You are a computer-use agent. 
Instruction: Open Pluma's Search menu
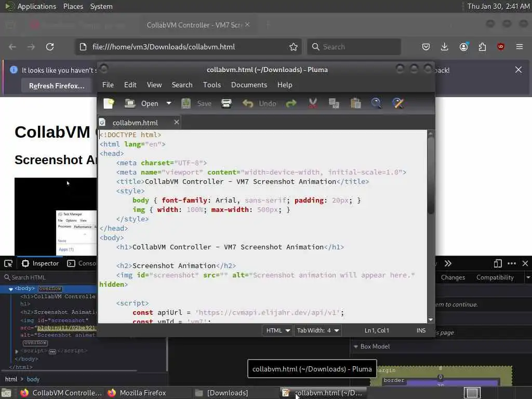(x=182, y=85)
